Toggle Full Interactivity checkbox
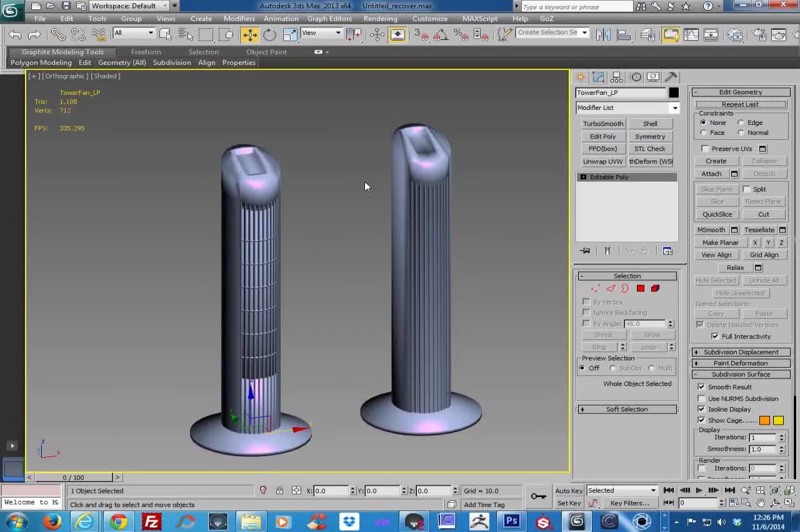Screen dimensions: 800x532 [x=715, y=337]
